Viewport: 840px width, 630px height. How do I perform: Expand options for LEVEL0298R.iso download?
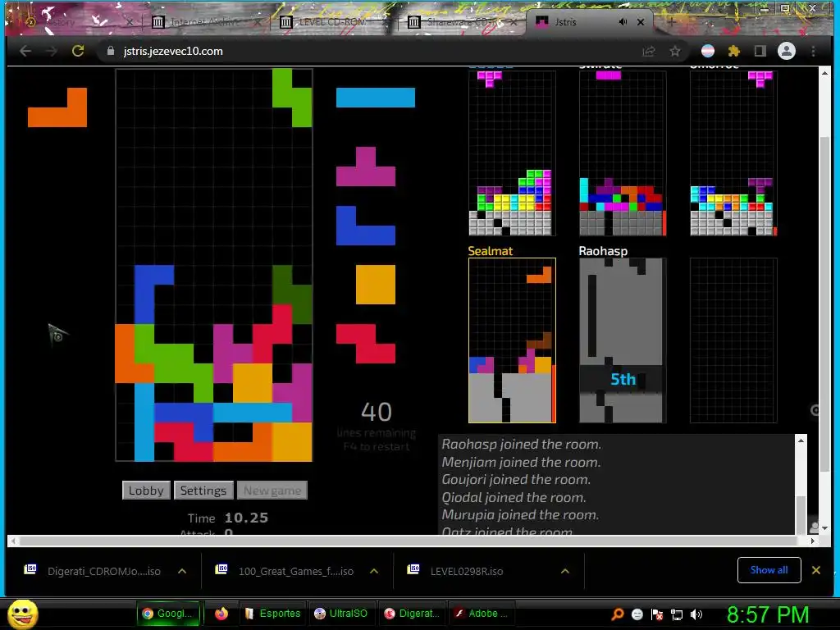[564, 571]
